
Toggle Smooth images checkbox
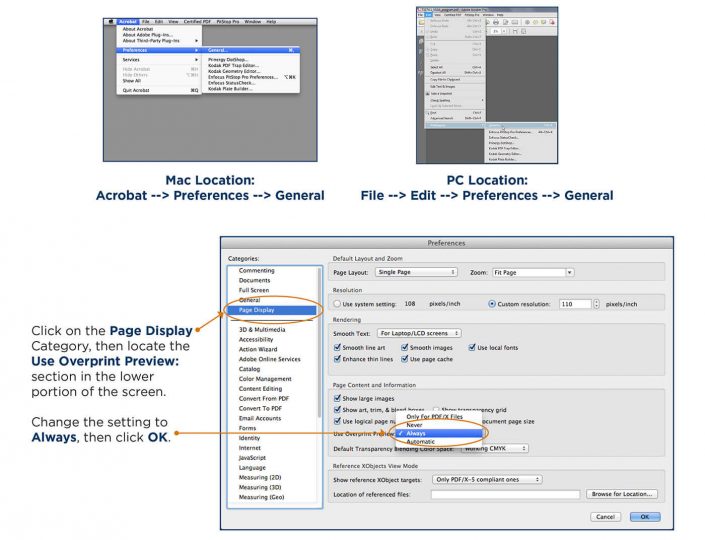405,348
